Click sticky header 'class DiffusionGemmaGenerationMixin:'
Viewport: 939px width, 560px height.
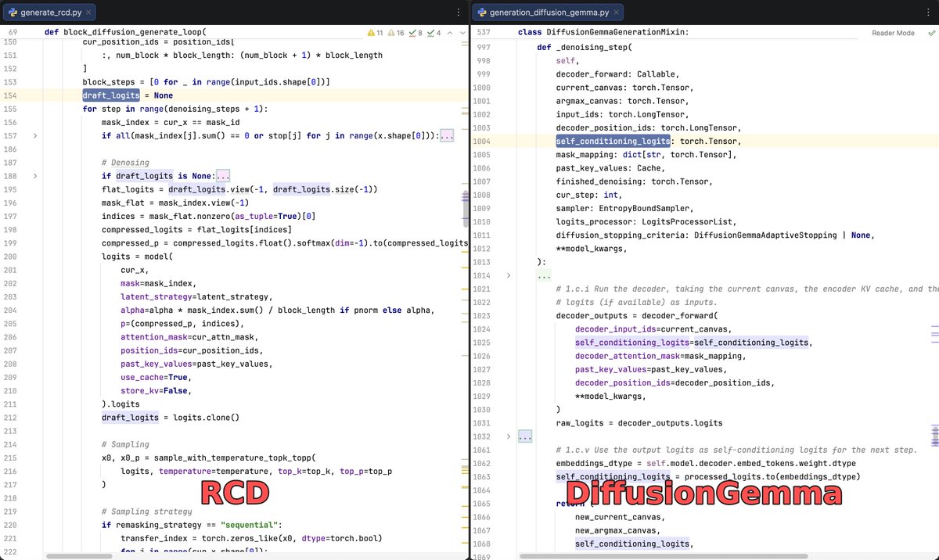click(603, 32)
